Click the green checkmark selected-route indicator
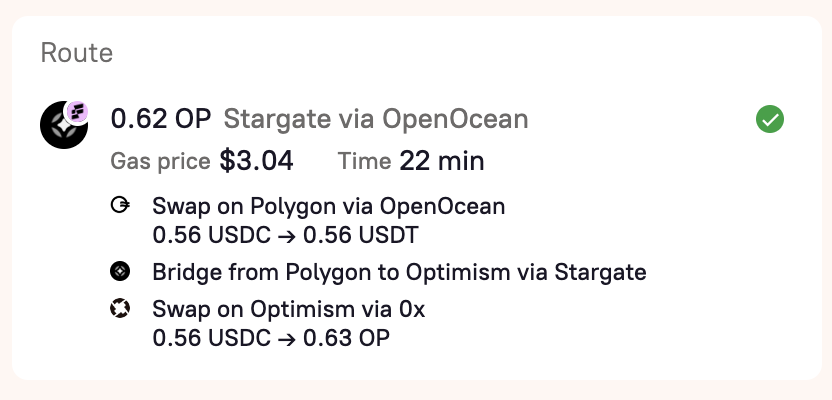 click(x=769, y=119)
